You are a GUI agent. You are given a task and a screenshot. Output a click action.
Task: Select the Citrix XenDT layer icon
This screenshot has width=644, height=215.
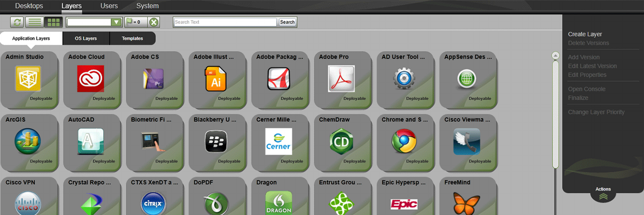[x=153, y=203]
